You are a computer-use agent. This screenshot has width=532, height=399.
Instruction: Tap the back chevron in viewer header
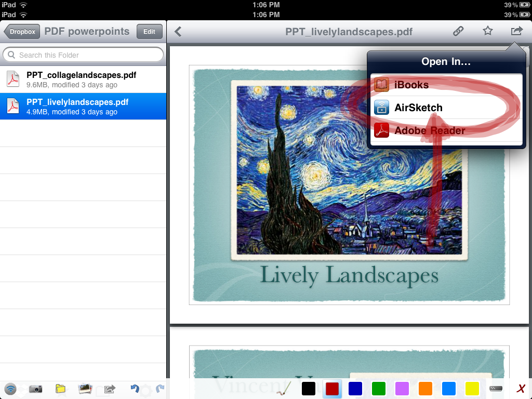click(x=178, y=32)
